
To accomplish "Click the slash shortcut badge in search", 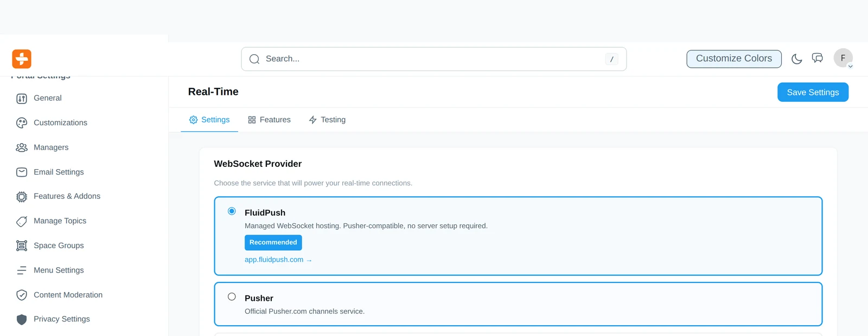I will pos(611,59).
